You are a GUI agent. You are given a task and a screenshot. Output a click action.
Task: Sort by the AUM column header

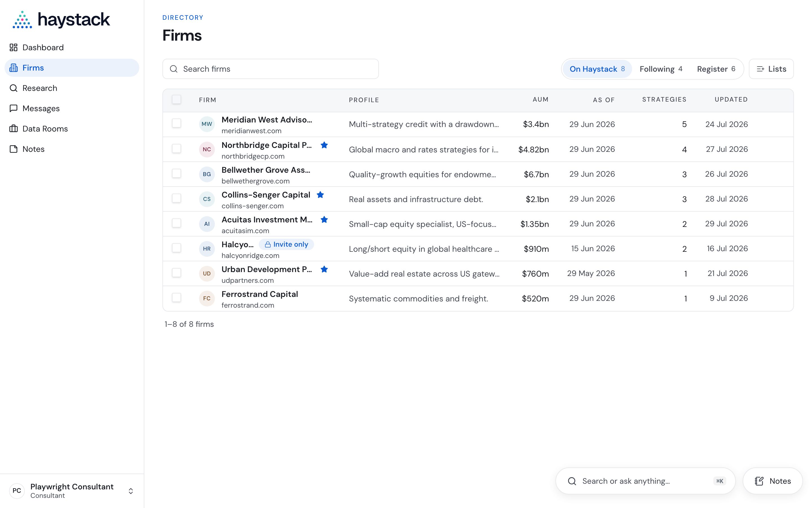[540, 99]
